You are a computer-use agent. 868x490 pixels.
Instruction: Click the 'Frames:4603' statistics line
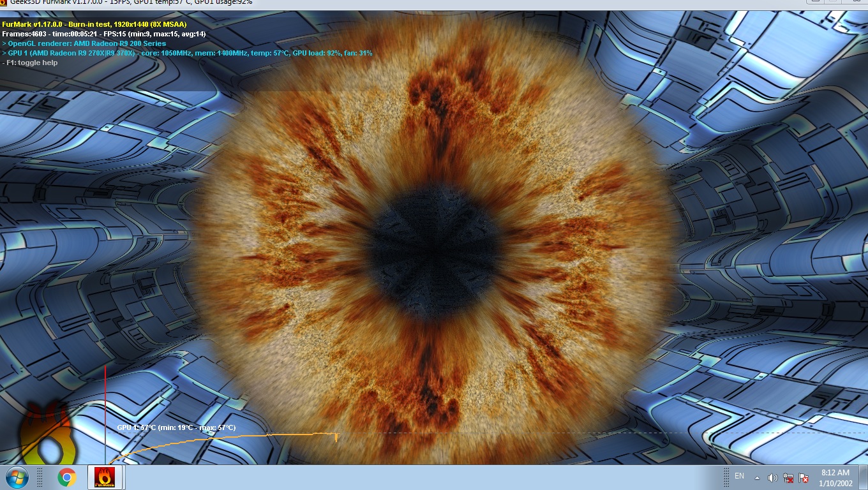104,34
